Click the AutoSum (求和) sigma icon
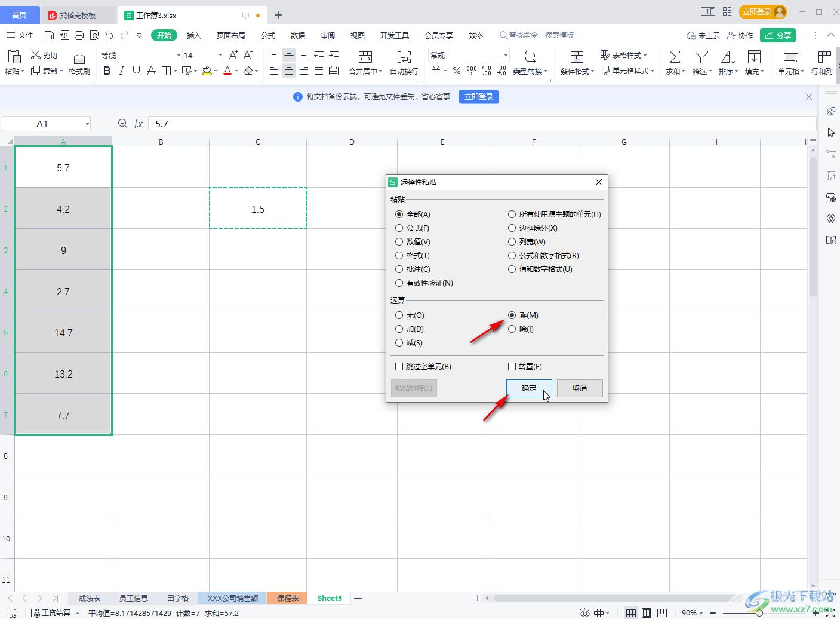The height and width of the screenshot is (619, 840). 675,57
